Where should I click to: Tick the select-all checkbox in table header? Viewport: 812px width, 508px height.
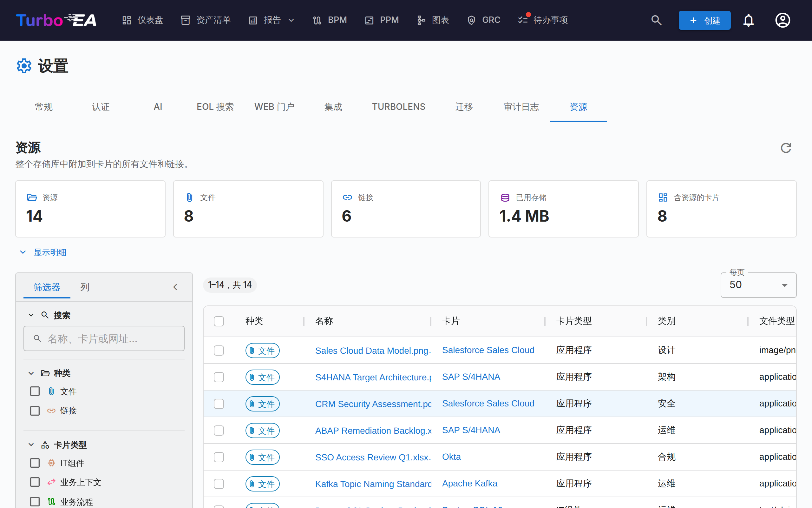click(x=219, y=321)
